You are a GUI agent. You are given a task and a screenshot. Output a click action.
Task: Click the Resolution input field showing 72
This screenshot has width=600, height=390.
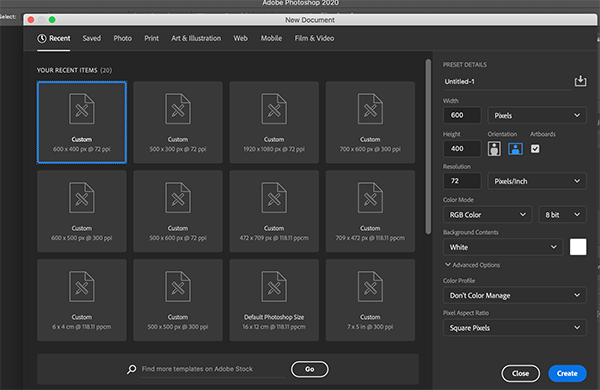point(462,181)
